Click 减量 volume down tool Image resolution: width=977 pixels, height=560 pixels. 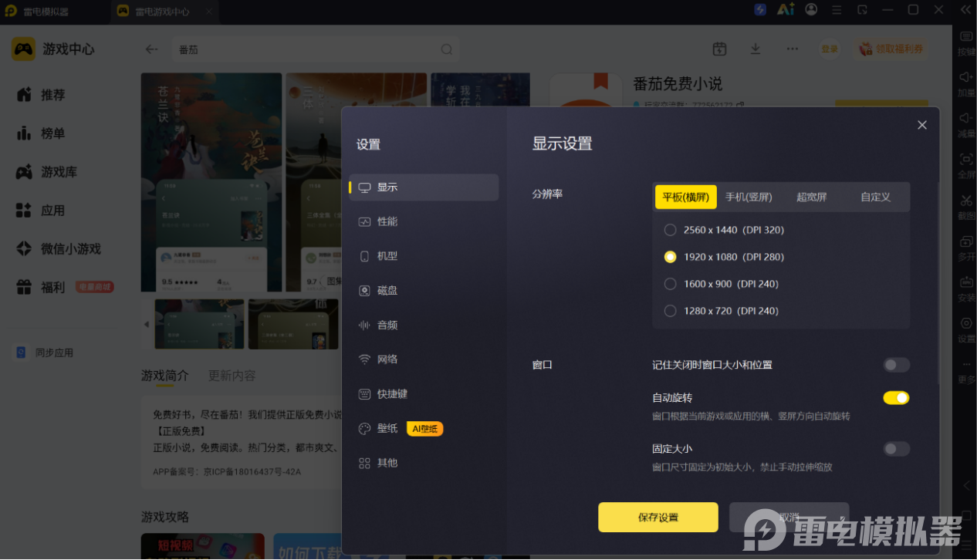point(966,124)
